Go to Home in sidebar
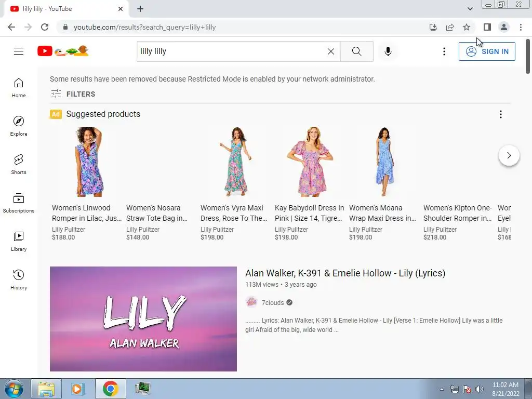Screen dimensions: 532x399 click(19, 88)
